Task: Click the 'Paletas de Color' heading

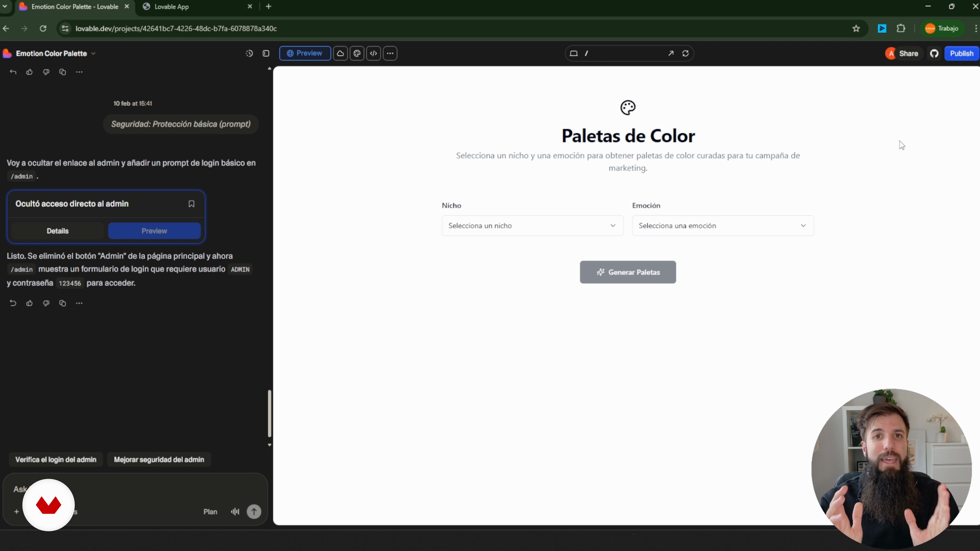Action: (628, 136)
